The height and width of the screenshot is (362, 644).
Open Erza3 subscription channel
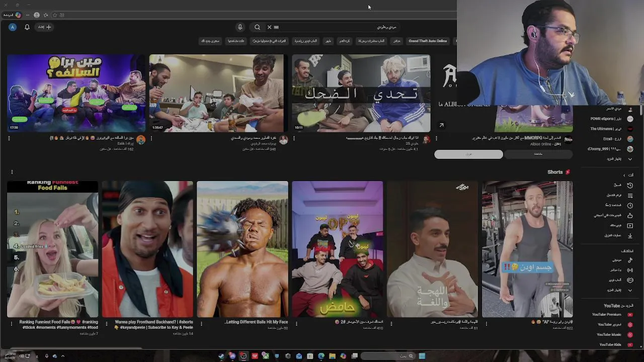[x=611, y=139]
